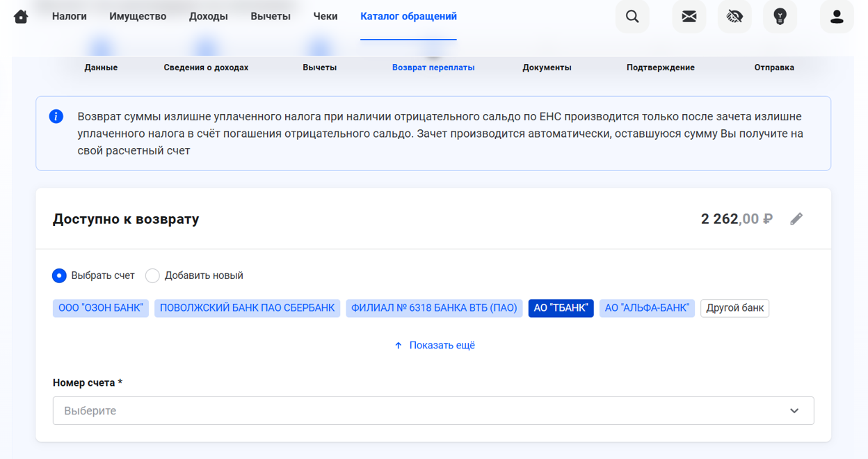Image resolution: width=868 pixels, height=459 pixels.
Task: Go to the "Вычеты" top menu item
Action: 271,17
